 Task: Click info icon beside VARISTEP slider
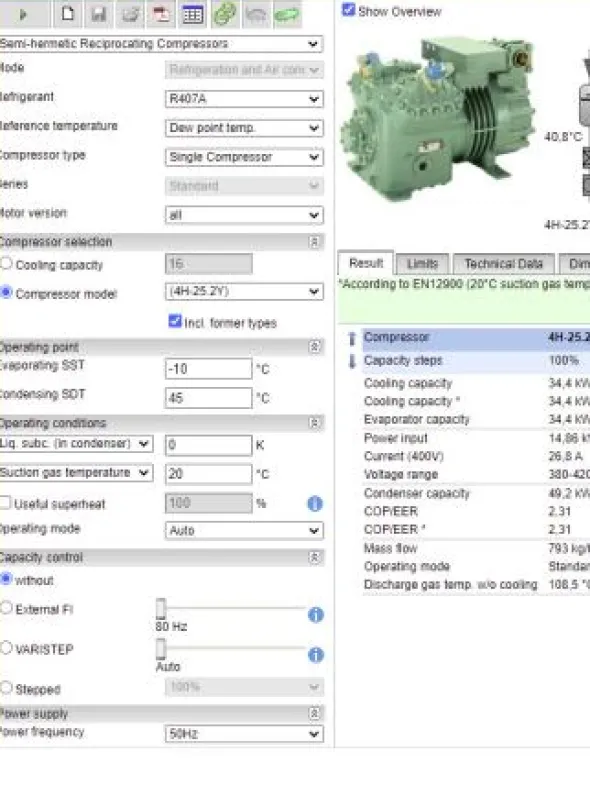[316, 654]
